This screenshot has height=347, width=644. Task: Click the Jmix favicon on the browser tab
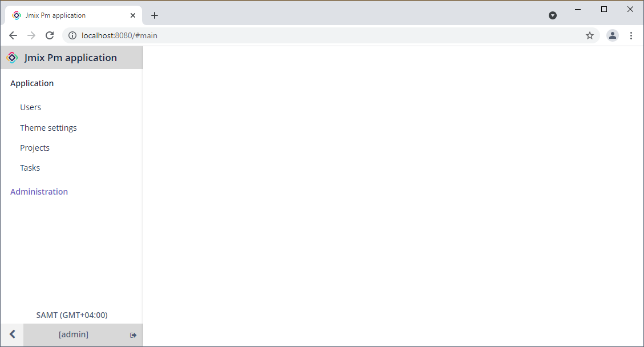17,15
